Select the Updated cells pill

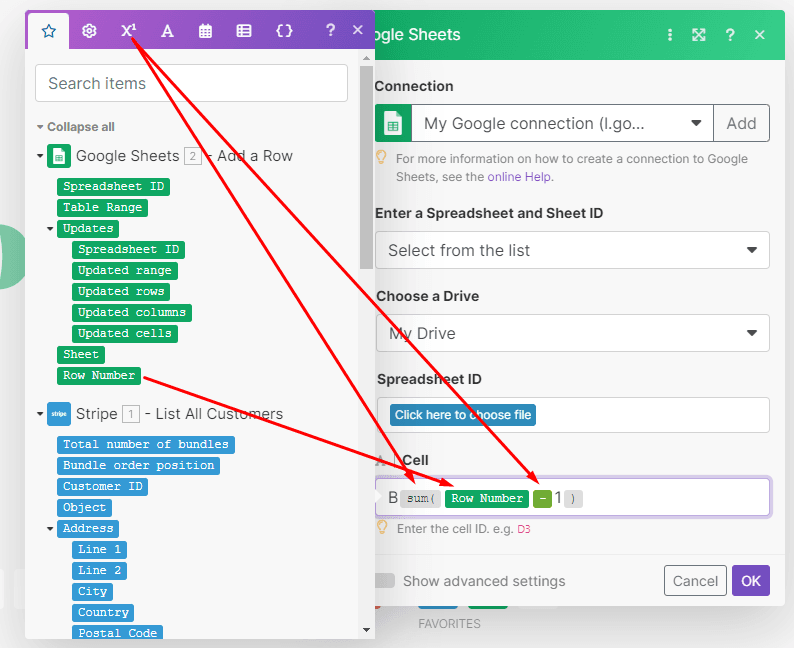click(x=125, y=334)
